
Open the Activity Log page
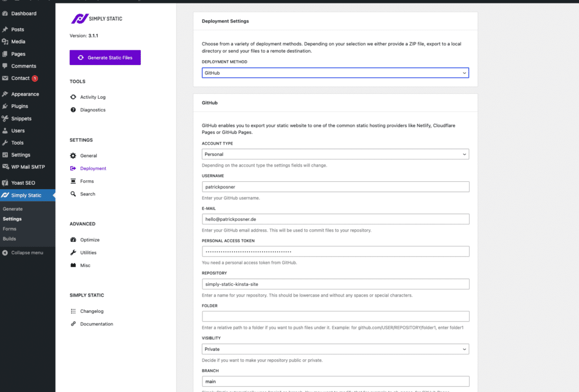pyautogui.click(x=93, y=97)
